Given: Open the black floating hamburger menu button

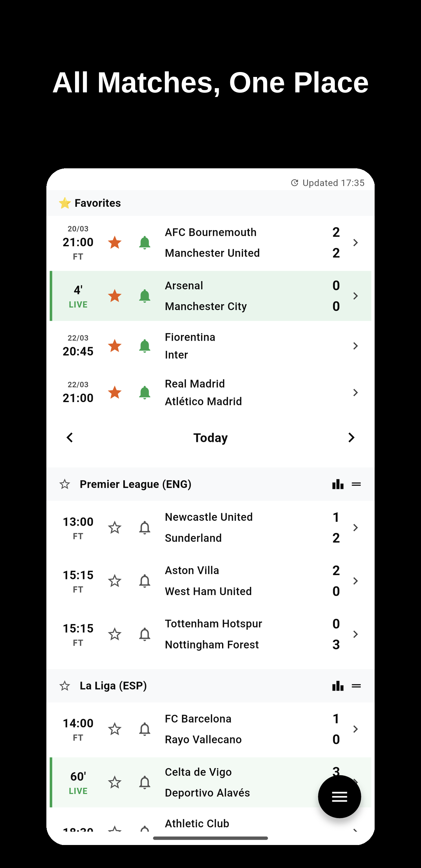Looking at the screenshot, I should [x=339, y=797].
